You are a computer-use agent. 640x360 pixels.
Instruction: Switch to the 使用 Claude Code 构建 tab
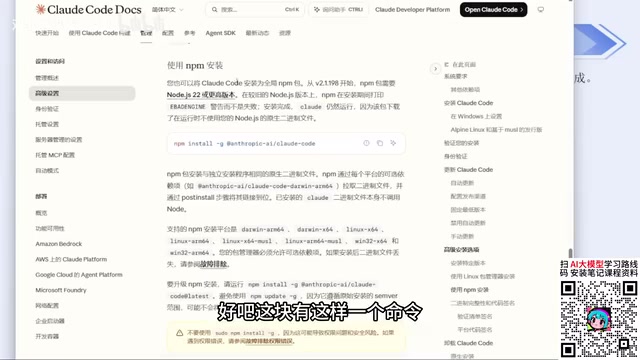pos(99,33)
